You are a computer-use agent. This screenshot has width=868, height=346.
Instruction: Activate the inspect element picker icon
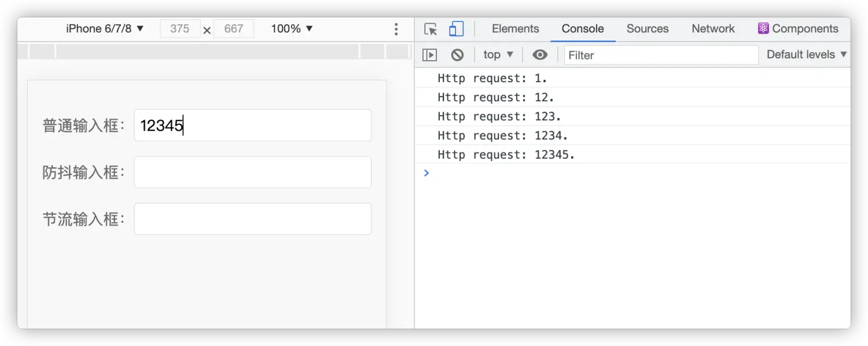[430, 29]
